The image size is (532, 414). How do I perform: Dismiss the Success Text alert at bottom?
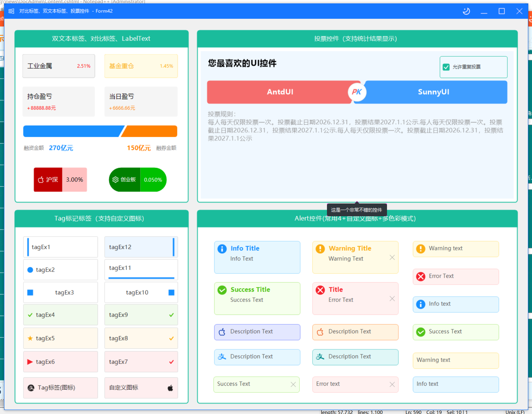point(293,384)
